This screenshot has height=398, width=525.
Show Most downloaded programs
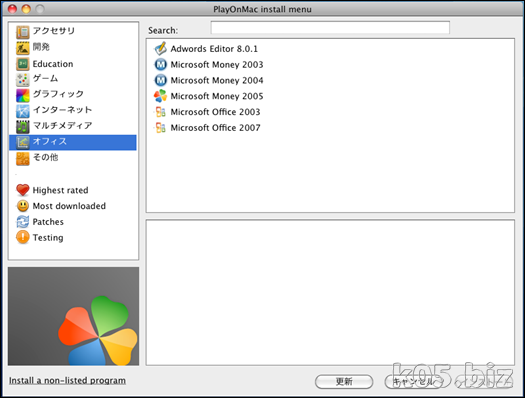pos(69,206)
